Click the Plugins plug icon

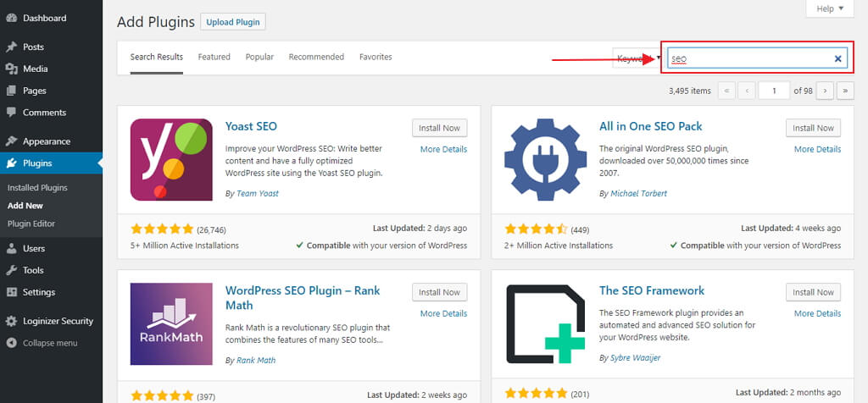click(x=11, y=163)
